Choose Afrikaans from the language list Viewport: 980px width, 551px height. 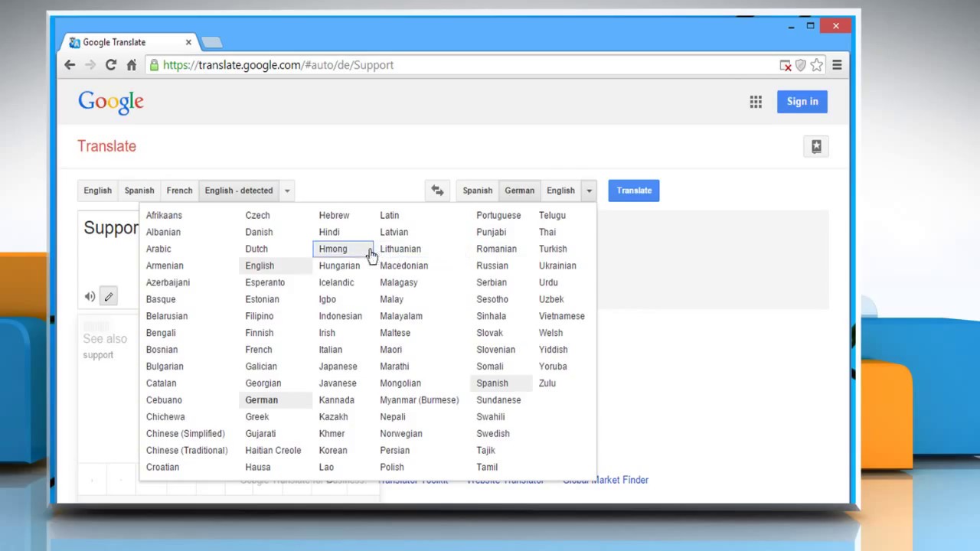pos(164,215)
